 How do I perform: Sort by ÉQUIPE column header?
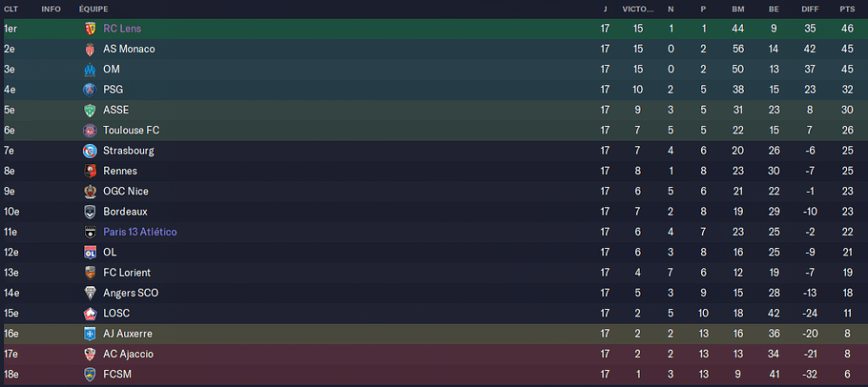[x=93, y=10]
